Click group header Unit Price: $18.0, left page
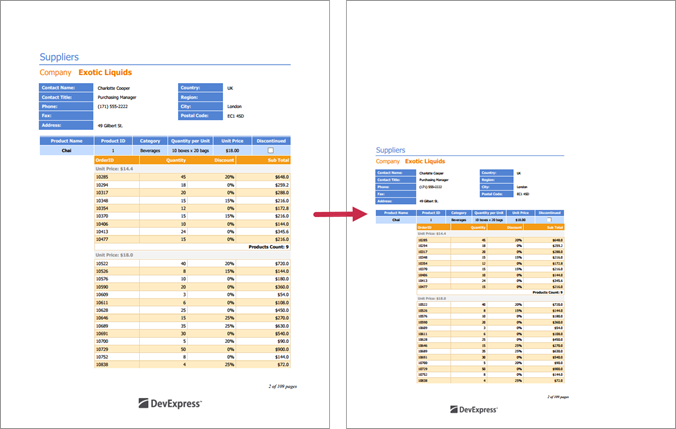 [x=114, y=255]
